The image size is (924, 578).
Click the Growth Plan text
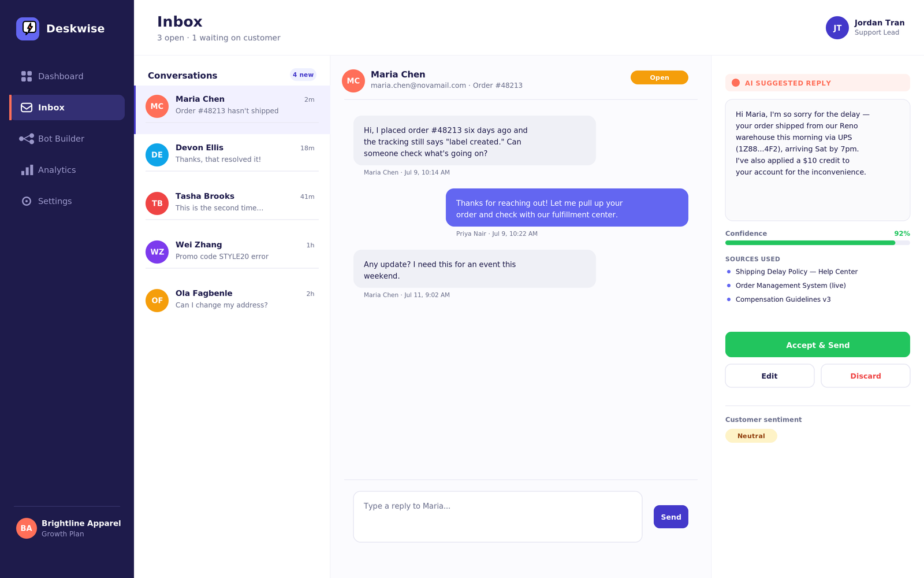63,534
